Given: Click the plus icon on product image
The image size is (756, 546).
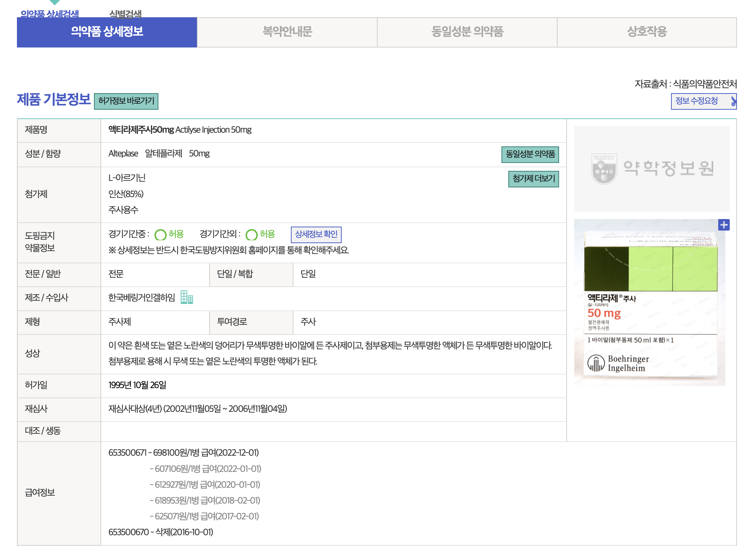Looking at the screenshot, I should (x=724, y=225).
